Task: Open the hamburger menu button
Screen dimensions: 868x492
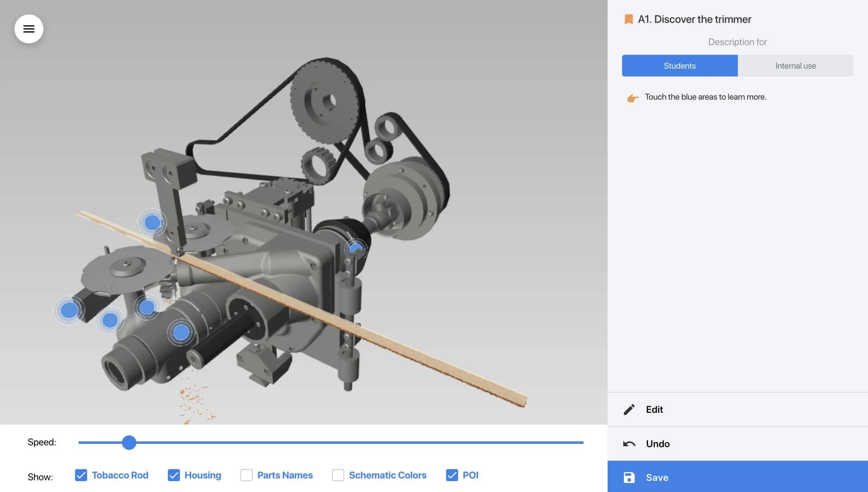Action: [x=29, y=29]
